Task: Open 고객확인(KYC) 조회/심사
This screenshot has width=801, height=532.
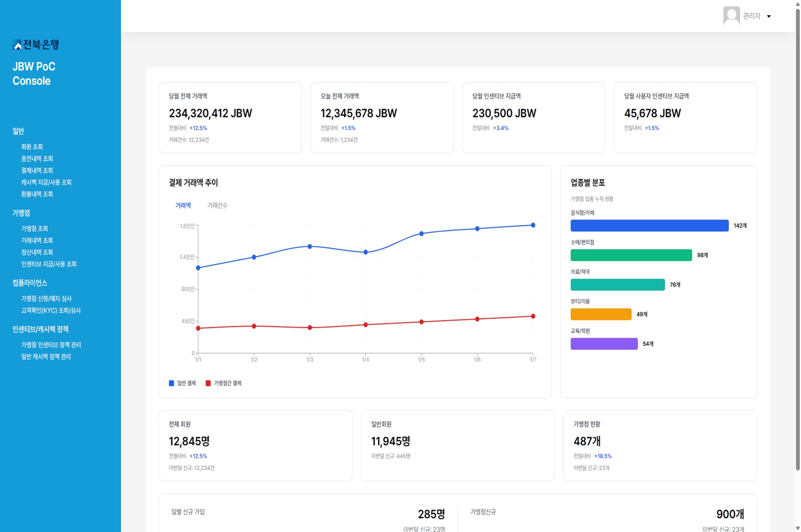Action: click(x=51, y=311)
